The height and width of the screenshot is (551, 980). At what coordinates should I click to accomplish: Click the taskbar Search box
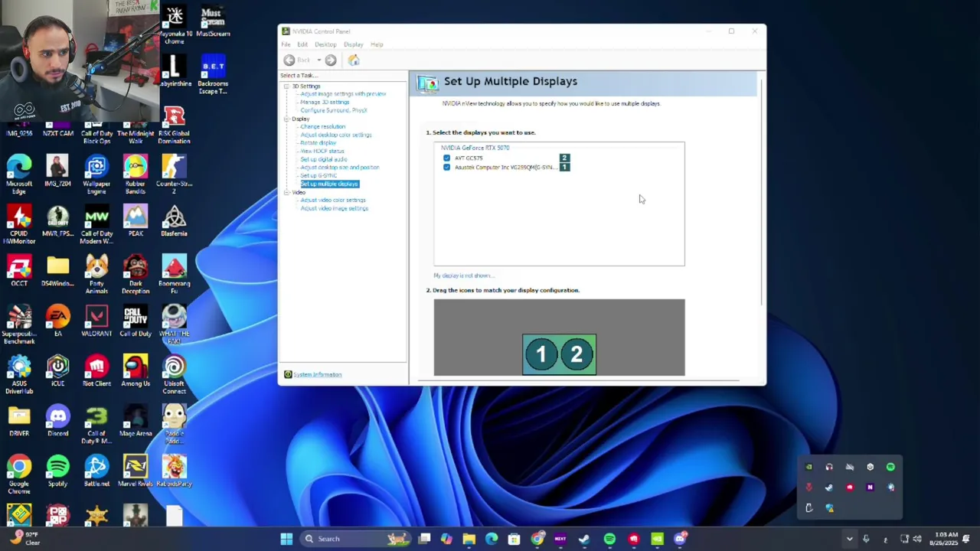(355, 539)
